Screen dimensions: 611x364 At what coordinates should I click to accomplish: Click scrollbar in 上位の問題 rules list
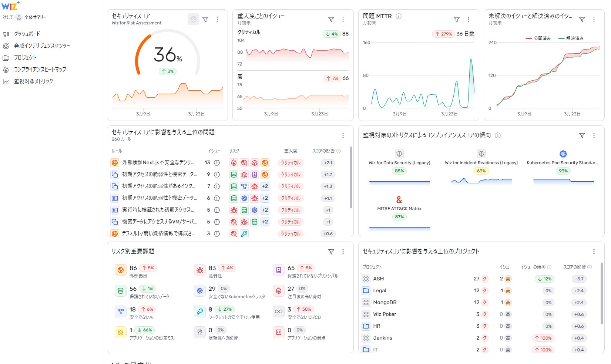pyautogui.click(x=350, y=178)
